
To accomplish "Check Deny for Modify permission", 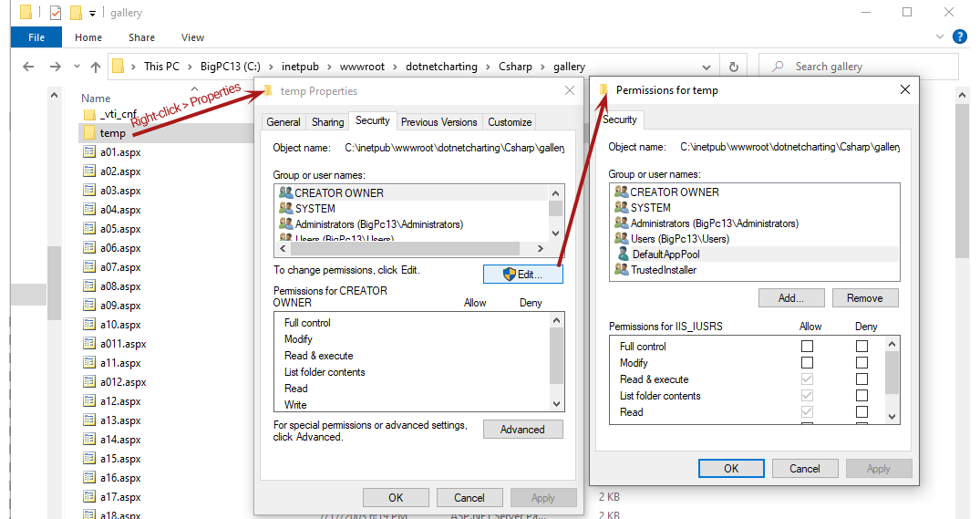I will coord(861,363).
